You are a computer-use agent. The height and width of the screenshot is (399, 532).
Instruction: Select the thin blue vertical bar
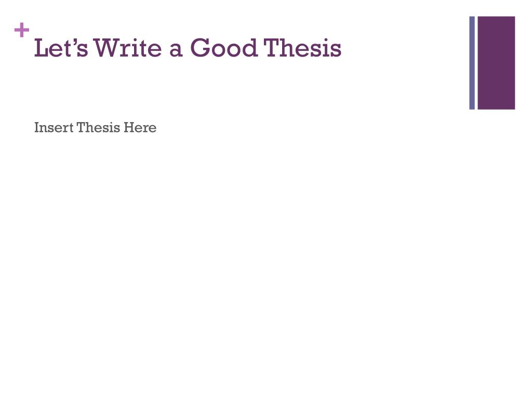(472, 63)
